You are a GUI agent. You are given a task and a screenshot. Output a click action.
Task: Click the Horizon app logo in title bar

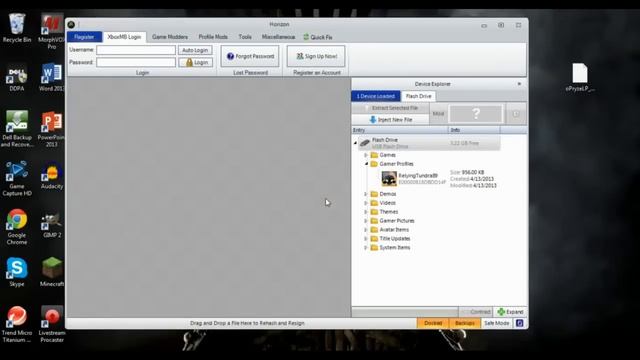pos(71,25)
